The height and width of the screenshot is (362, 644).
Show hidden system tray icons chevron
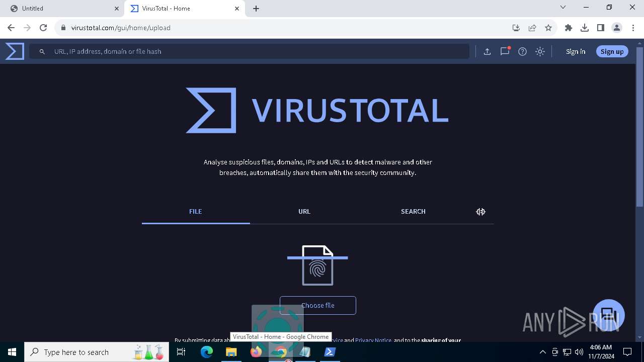tap(542, 352)
